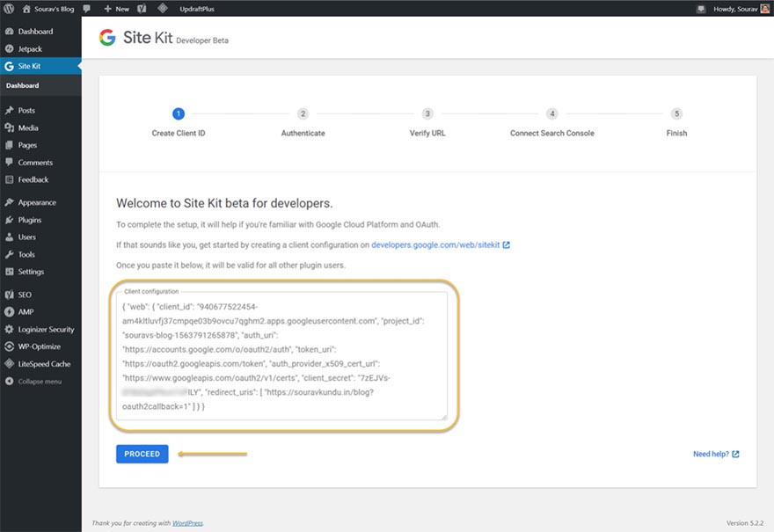Click the Loginizer Security gear icon
This screenshot has width=774, height=532.
(x=9, y=329)
